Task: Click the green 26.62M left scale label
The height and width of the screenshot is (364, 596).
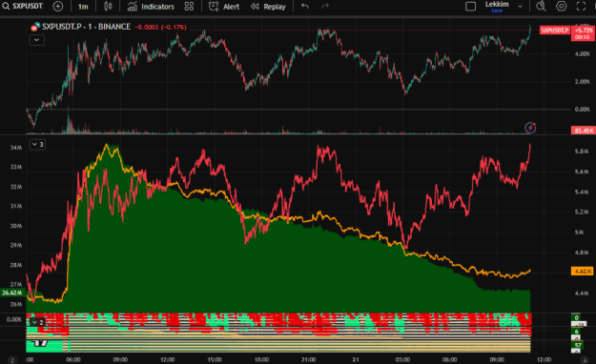Action: coord(12,293)
